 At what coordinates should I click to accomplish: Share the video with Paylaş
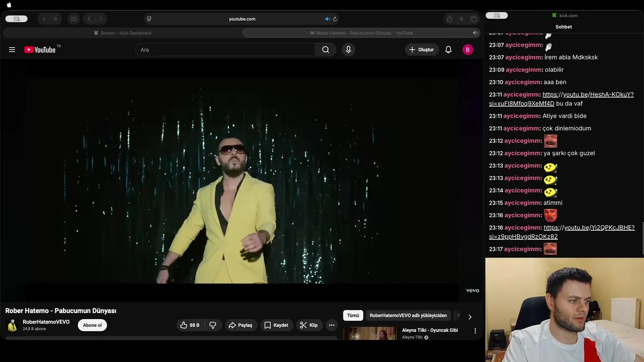coord(240,325)
